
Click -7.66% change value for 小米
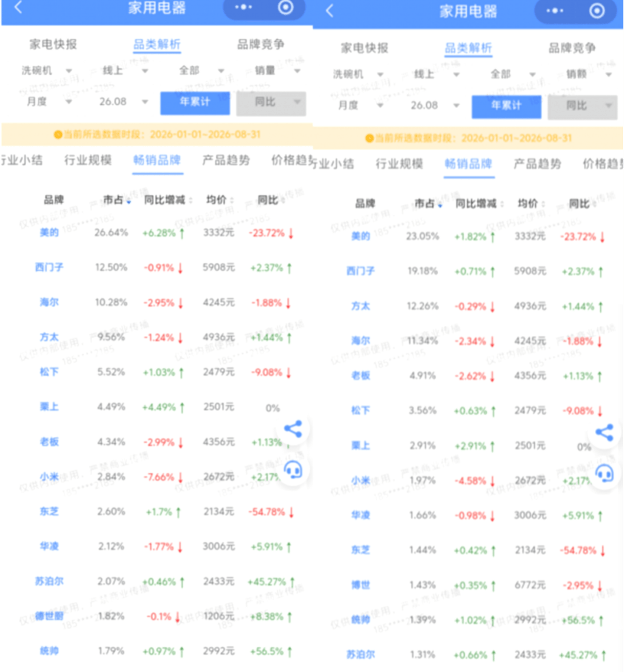tap(159, 477)
